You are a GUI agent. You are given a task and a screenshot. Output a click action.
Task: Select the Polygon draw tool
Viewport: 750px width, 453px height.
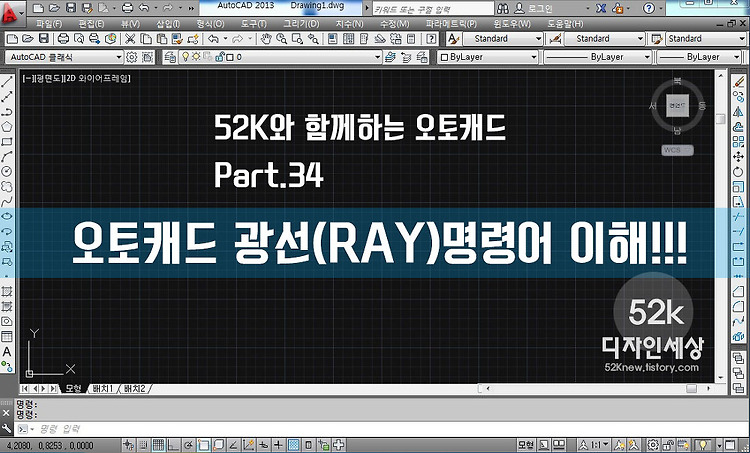[x=7, y=127]
